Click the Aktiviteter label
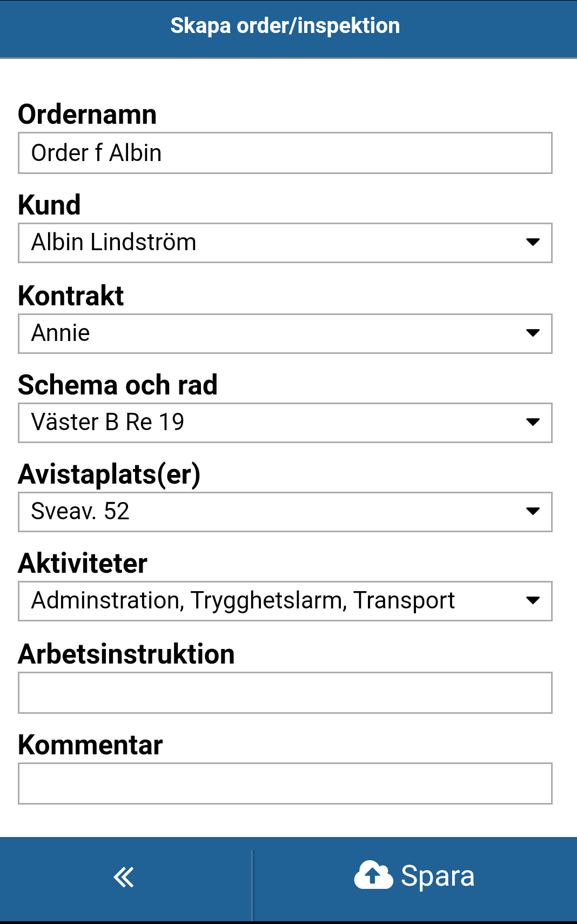 coord(83,564)
